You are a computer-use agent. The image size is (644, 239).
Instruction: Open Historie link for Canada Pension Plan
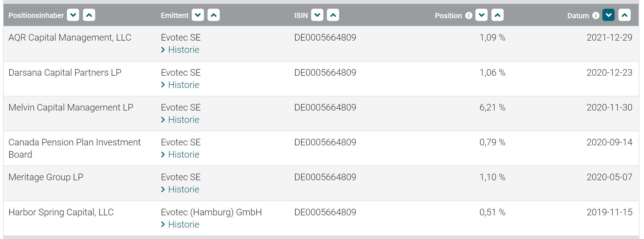point(184,155)
